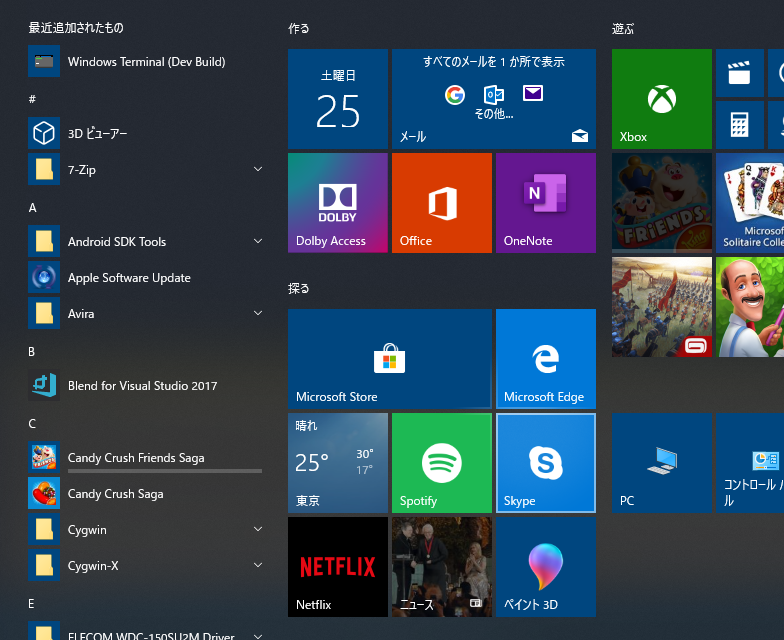Open the OneNote tile
The image size is (784, 640).
[x=546, y=203]
